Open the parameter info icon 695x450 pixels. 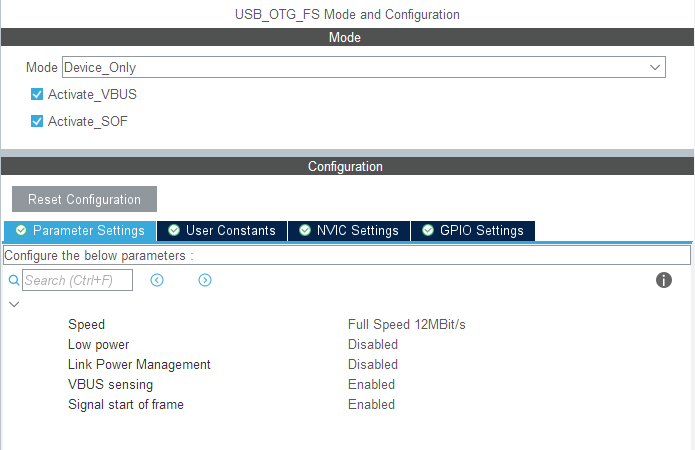[664, 280]
